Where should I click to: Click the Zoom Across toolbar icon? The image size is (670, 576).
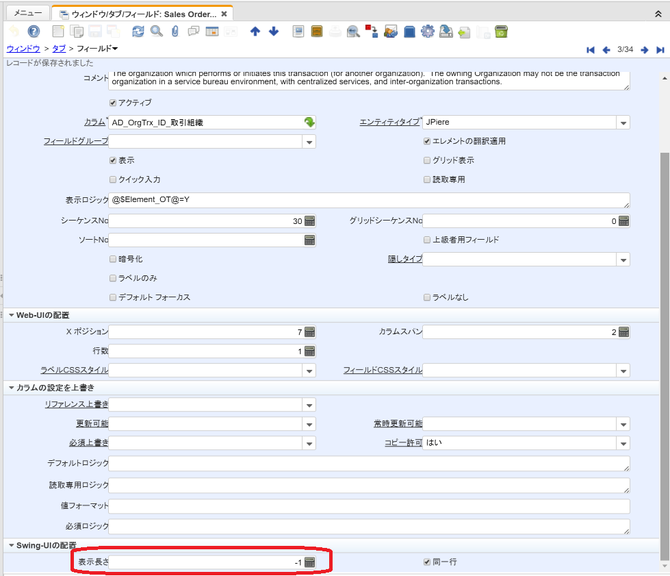353,31
